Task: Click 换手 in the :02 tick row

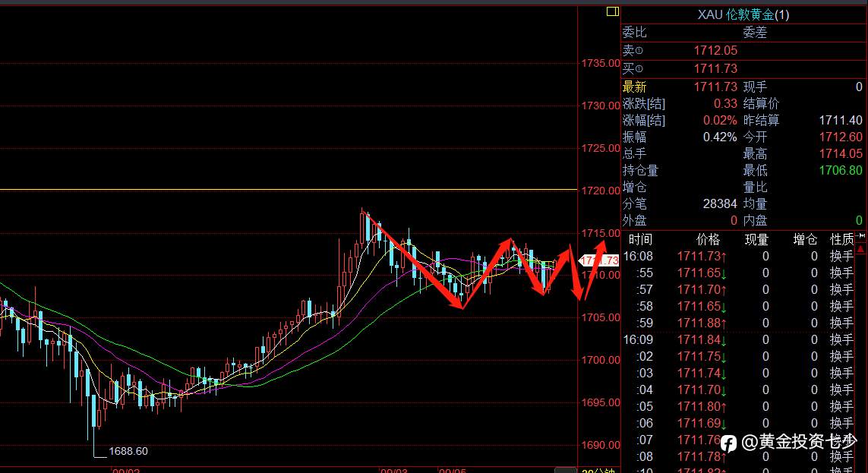Action: point(842,356)
